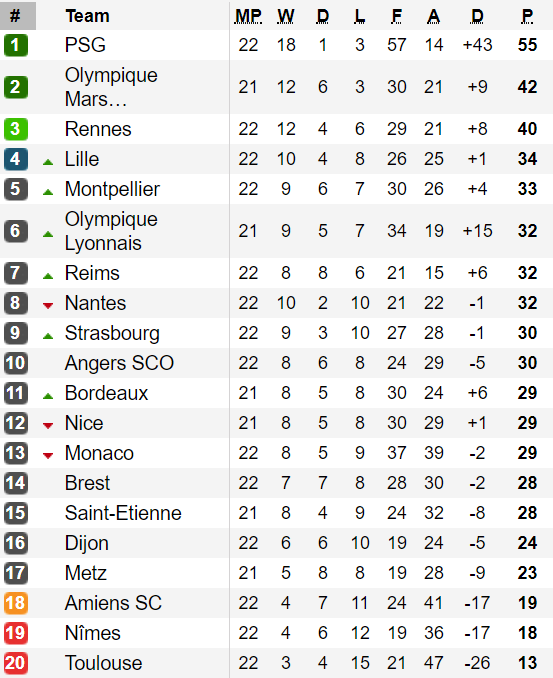Click the red down arrow beside Nantes
The image size is (553, 678).
click(48, 306)
